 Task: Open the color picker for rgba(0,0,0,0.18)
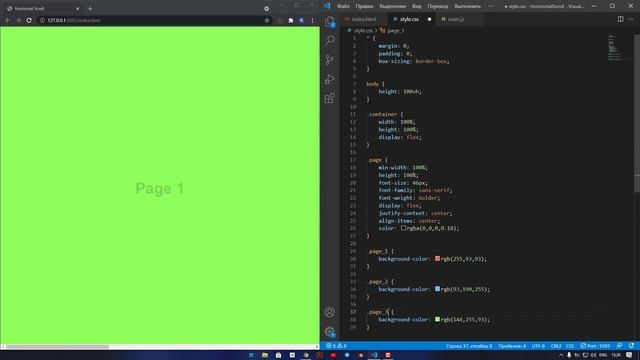(x=403, y=228)
